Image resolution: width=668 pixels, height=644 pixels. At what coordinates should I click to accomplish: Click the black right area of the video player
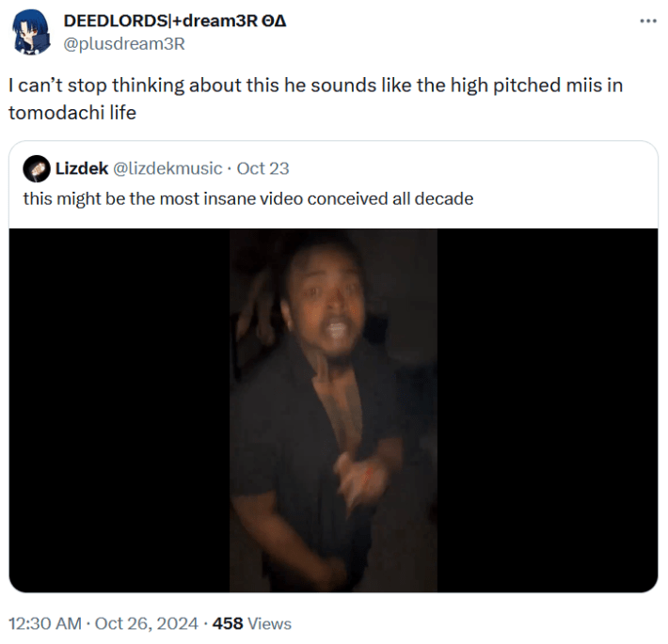coord(548,410)
